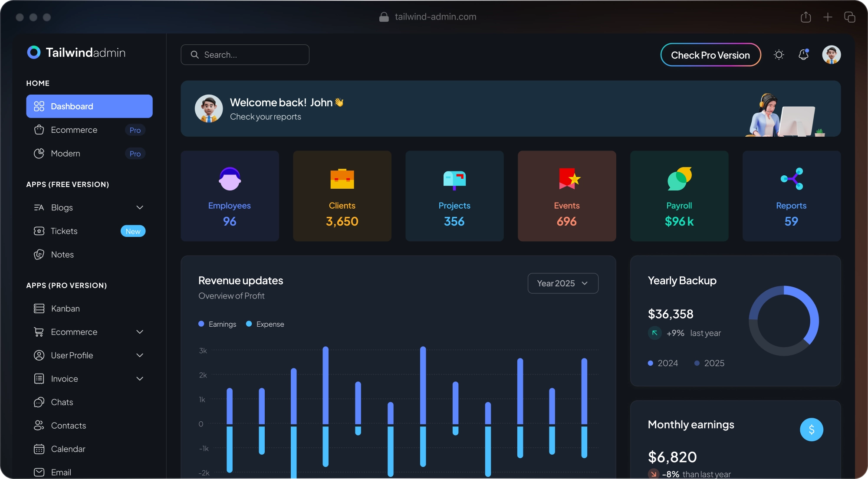Expand the Invoice menu in sidebar
Image resolution: width=868 pixels, height=479 pixels.
pos(140,378)
